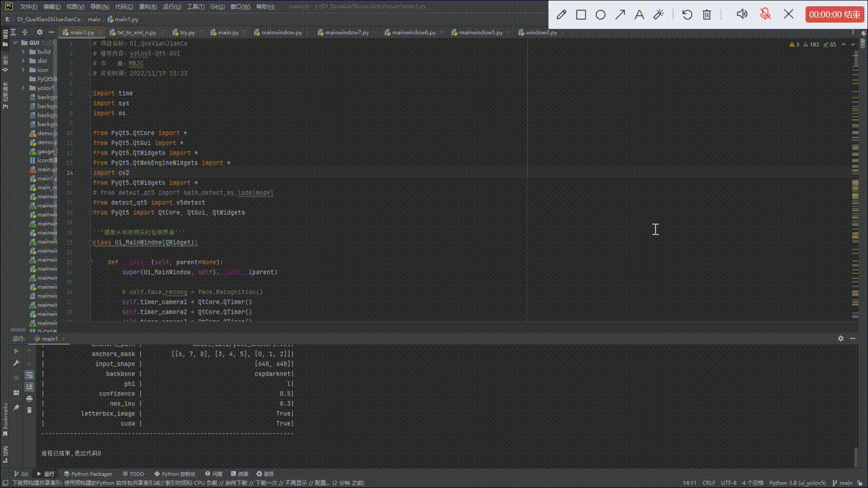Click the red 结束 stop recording button

tap(833, 14)
